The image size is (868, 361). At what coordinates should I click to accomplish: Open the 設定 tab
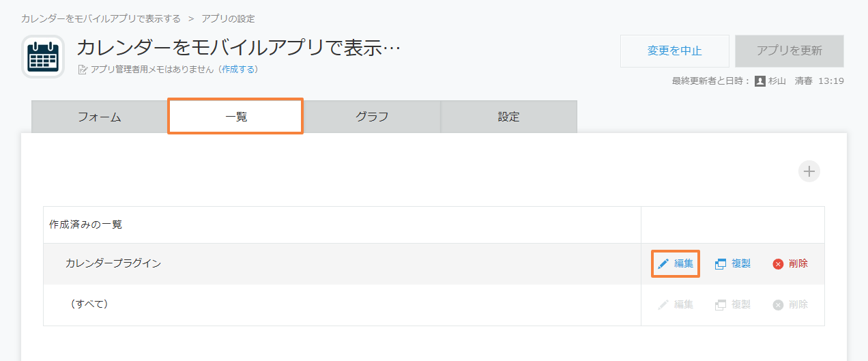pyautogui.click(x=508, y=117)
